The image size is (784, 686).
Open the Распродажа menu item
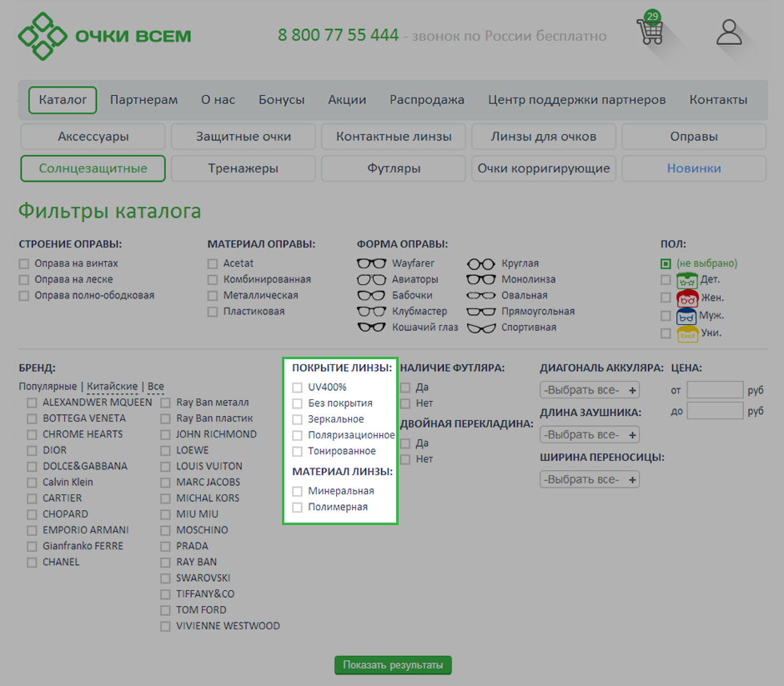[426, 100]
